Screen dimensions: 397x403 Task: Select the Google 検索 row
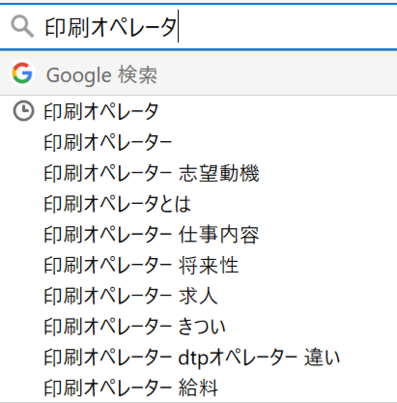click(198, 73)
